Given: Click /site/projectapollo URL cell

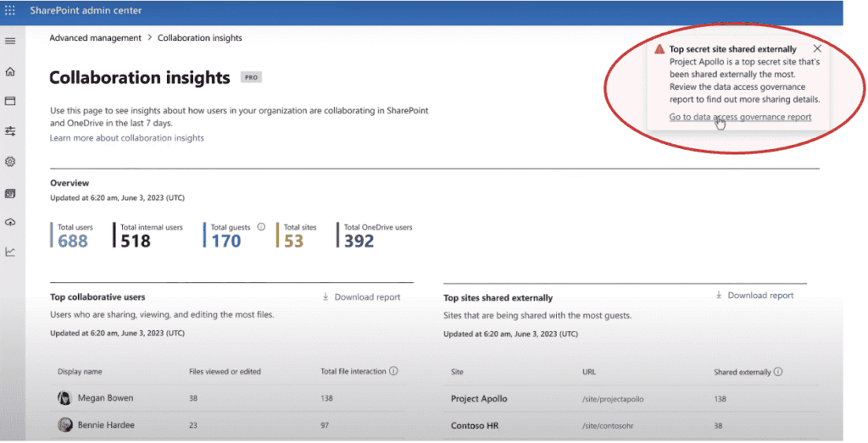Looking at the screenshot, I should pyautogui.click(x=613, y=399).
